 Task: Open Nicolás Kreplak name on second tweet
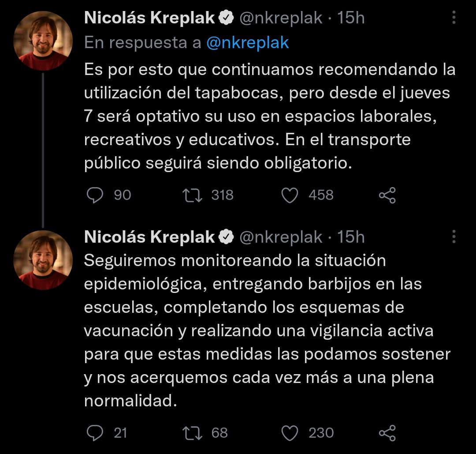pyautogui.click(x=149, y=237)
